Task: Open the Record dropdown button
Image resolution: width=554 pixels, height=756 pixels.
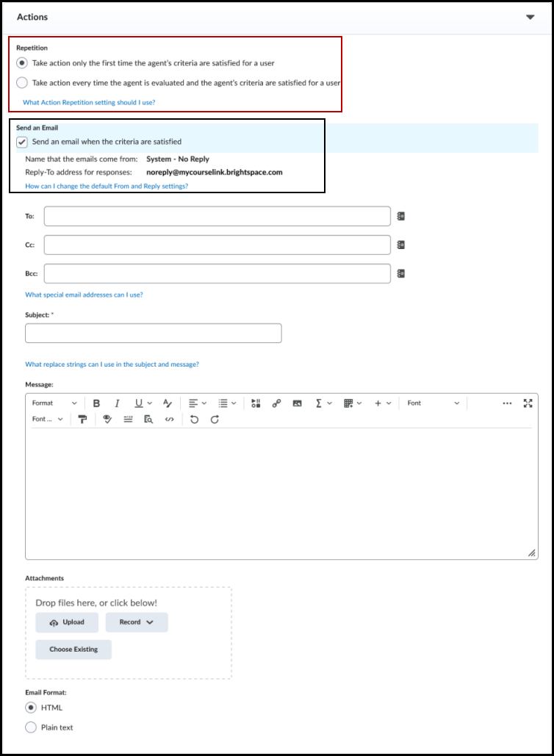Action: 137,622
